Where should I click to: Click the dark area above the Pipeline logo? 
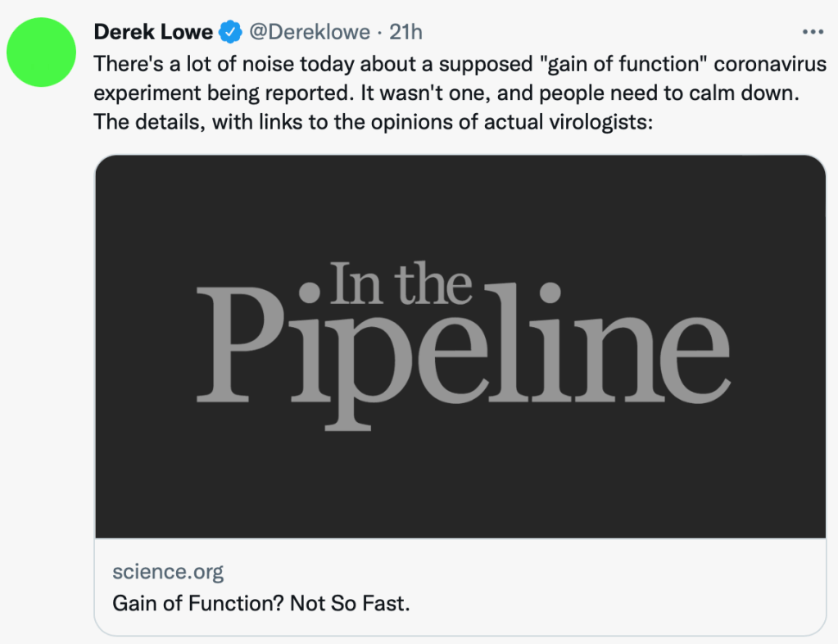click(460, 205)
